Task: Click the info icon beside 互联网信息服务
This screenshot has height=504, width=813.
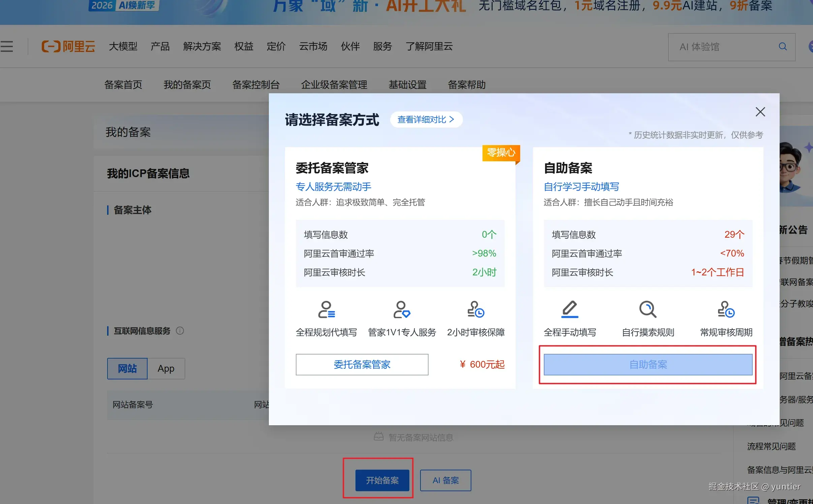Action: click(x=180, y=331)
